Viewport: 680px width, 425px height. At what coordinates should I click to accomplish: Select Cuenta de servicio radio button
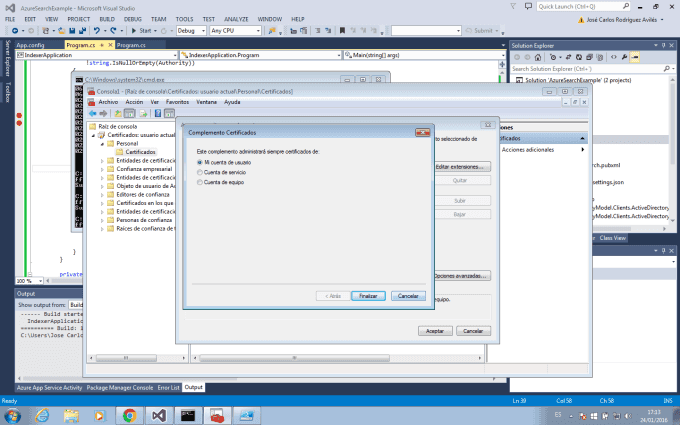pos(200,172)
